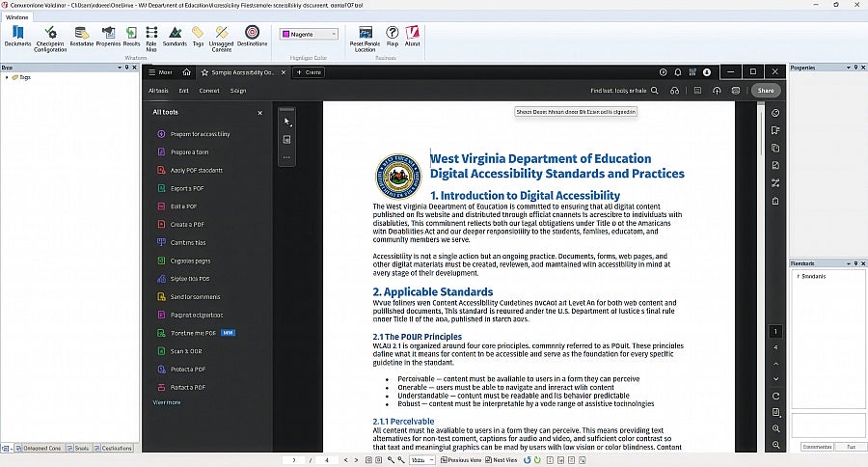Go to previous page arrow in bottom bar
This screenshot has width=868, height=467.
(x=345, y=460)
